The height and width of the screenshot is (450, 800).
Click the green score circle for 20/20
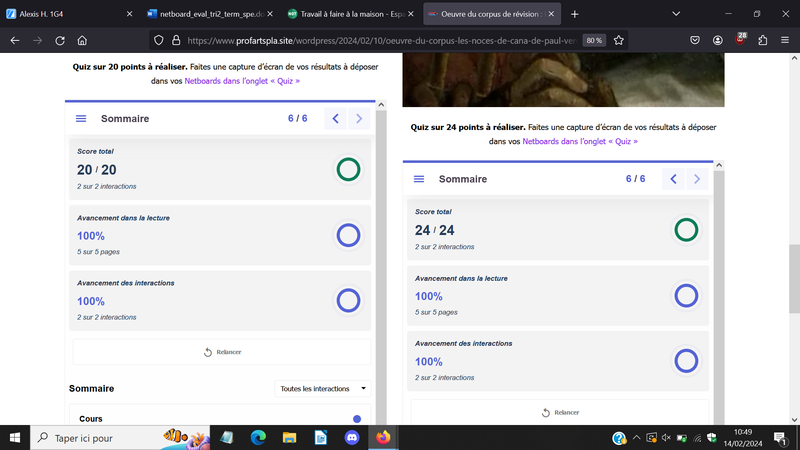[x=348, y=169]
